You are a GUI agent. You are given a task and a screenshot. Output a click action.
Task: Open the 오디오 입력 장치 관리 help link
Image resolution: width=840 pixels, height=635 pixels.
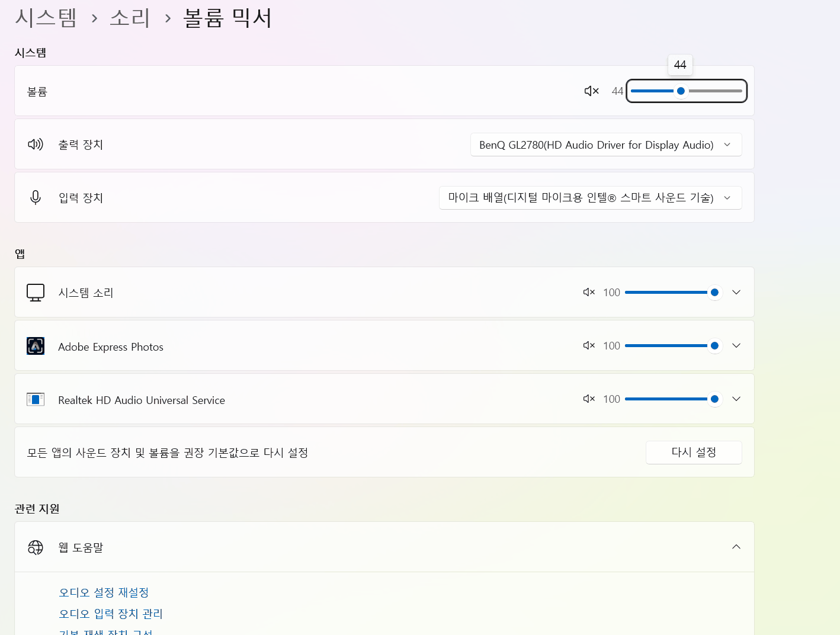pyautogui.click(x=111, y=614)
